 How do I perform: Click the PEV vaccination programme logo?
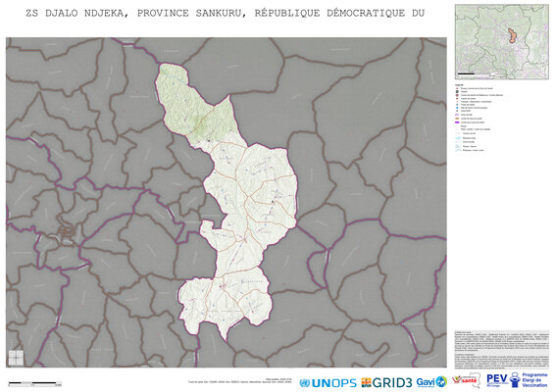click(517, 380)
